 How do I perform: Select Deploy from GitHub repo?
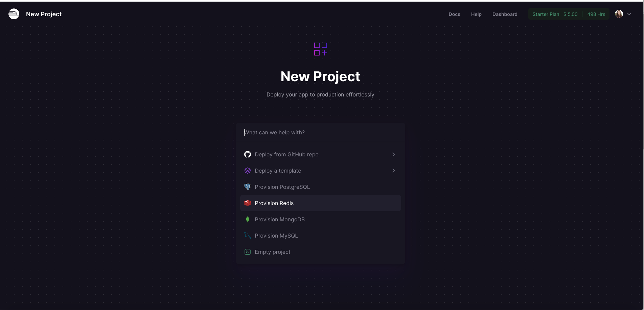click(x=321, y=154)
